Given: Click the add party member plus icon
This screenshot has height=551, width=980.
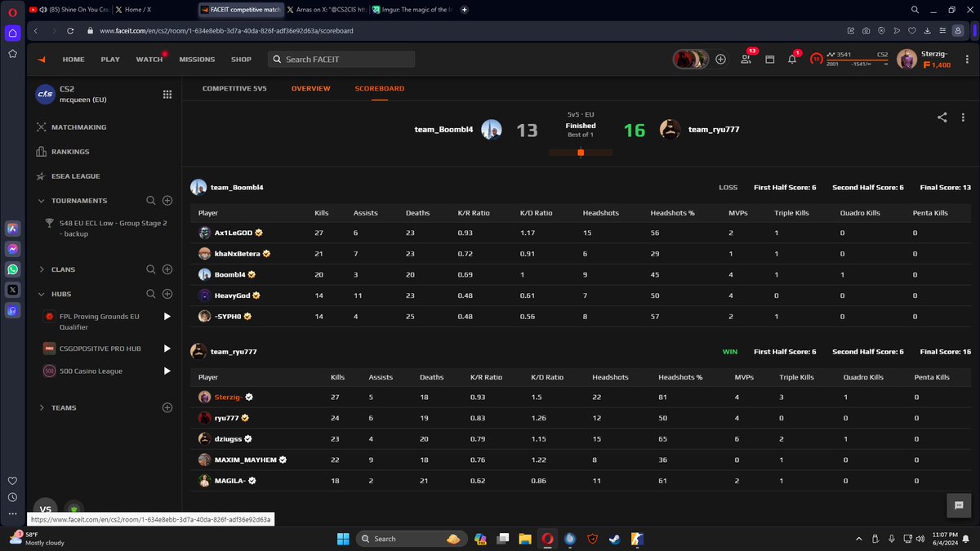Looking at the screenshot, I should point(721,59).
